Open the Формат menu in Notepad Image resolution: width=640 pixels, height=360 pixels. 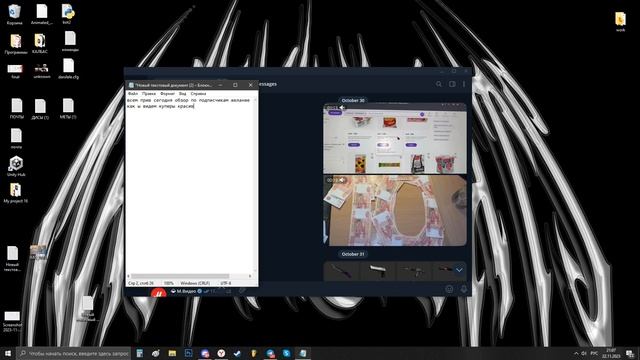167,93
